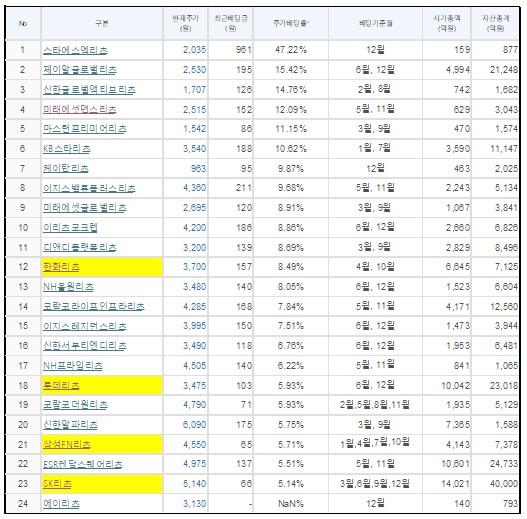Click the total assets 40,000 cell

click(495, 484)
